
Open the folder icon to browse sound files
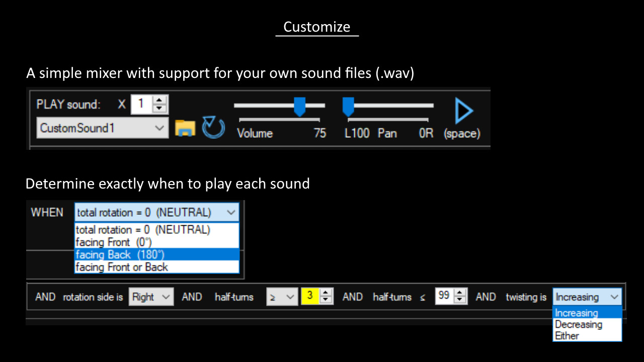(185, 128)
